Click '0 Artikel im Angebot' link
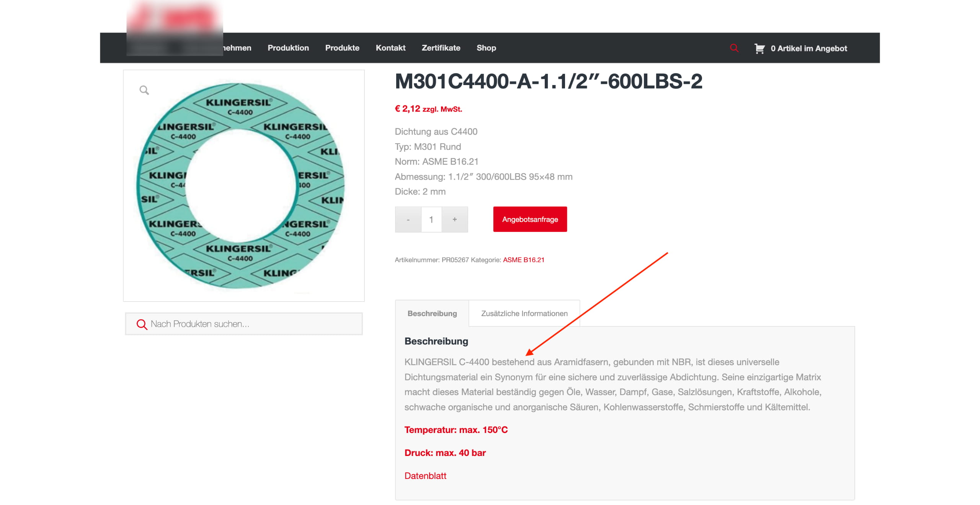Image resolution: width=980 pixels, height=505 pixels. [x=809, y=48]
